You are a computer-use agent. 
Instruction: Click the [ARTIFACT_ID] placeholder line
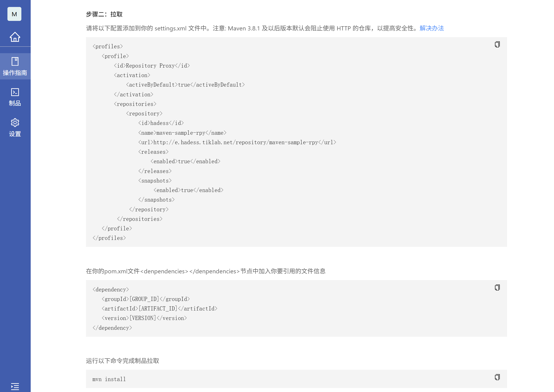160,308
